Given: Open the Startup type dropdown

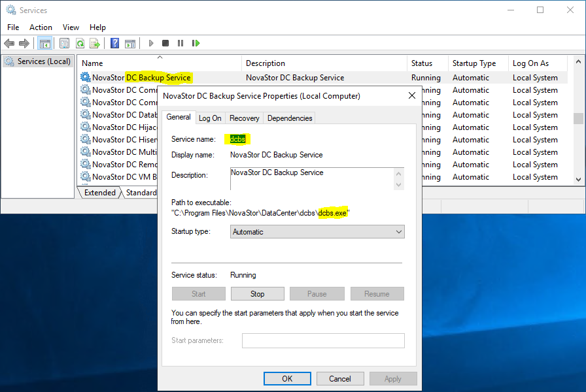Looking at the screenshot, I should click(x=317, y=232).
